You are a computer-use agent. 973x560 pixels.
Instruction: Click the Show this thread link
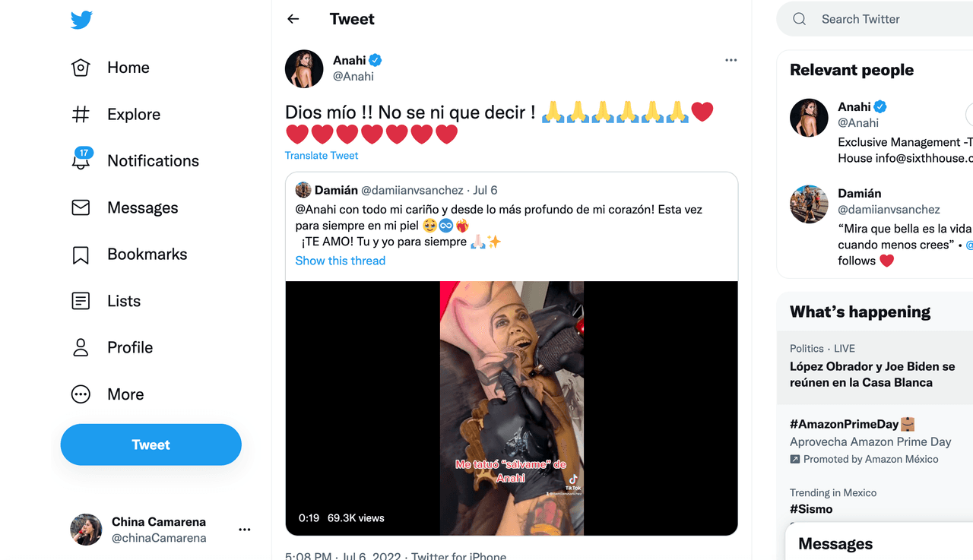[340, 261]
